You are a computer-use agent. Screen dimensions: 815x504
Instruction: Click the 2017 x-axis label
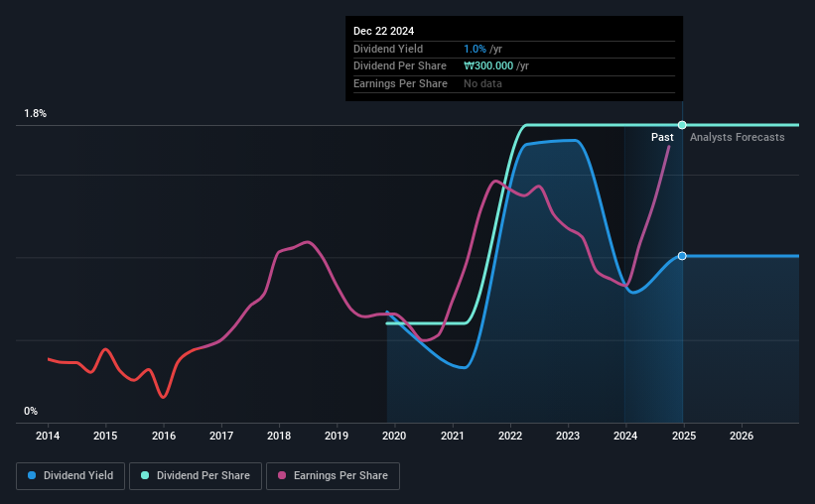(221, 436)
